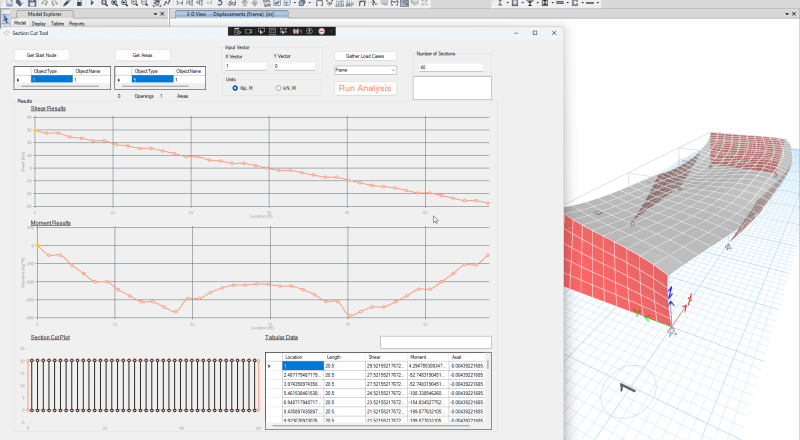Click the Section Cut Tool window icon
This screenshot has height=440, width=800.
tap(7, 33)
